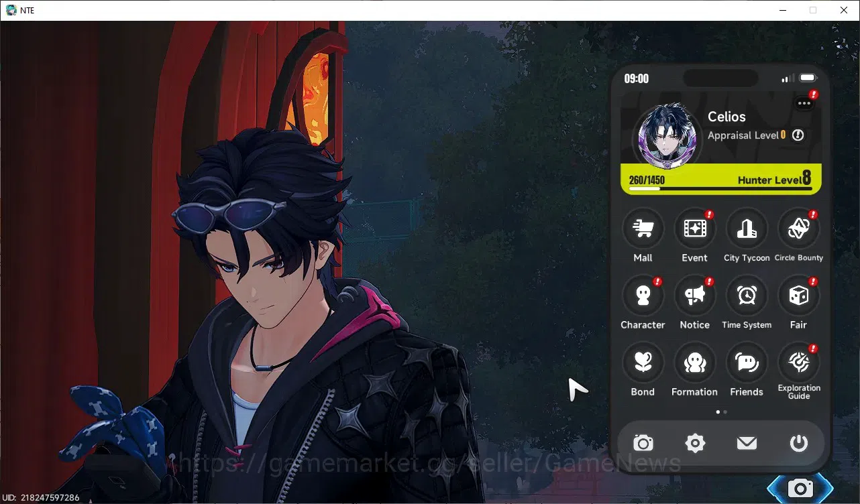Open mail envelope in phone dock
Image resolution: width=860 pixels, height=504 pixels.
click(747, 443)
